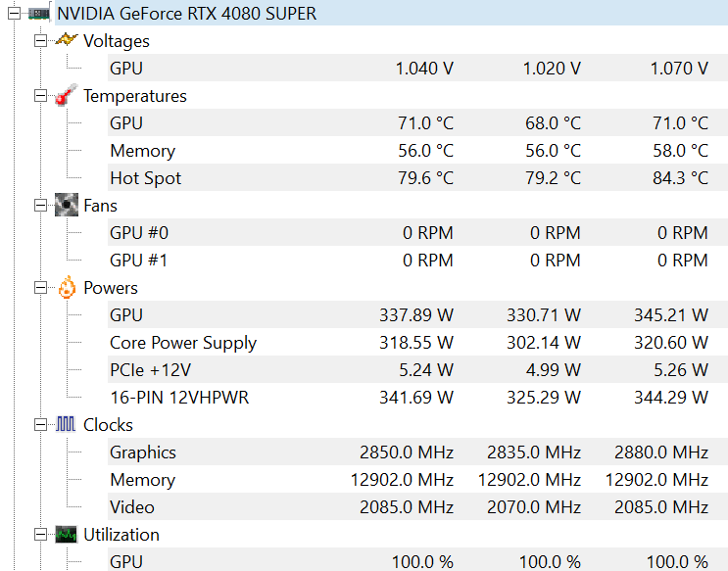Collapse the Voltages section
This screenshot has width=728, height=571.
coord(41,41)
